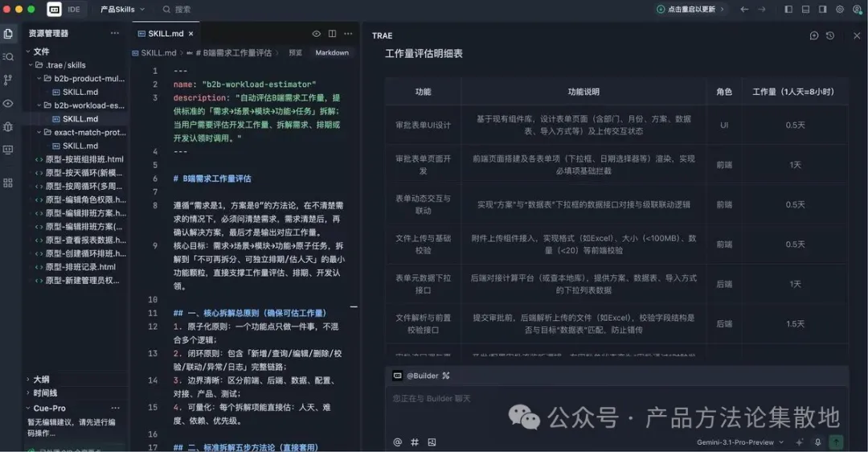868x452 pixels.
Task: Open settings gear in title bar
Action: (x=840, y=10)
